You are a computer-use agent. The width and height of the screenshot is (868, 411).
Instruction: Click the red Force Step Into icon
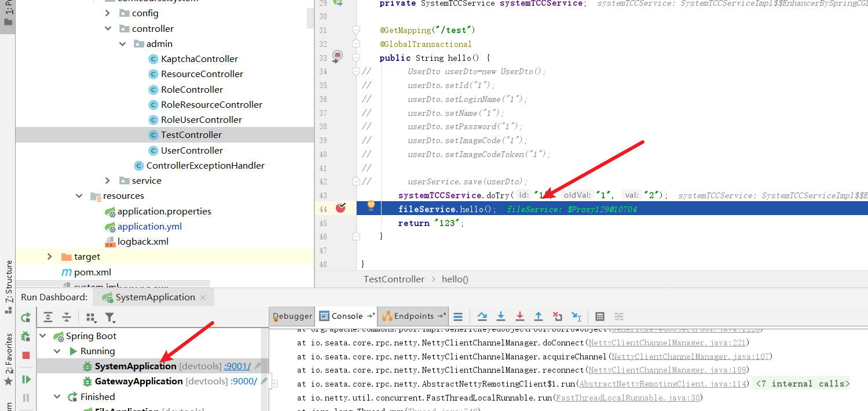click(x=519, y=317)
